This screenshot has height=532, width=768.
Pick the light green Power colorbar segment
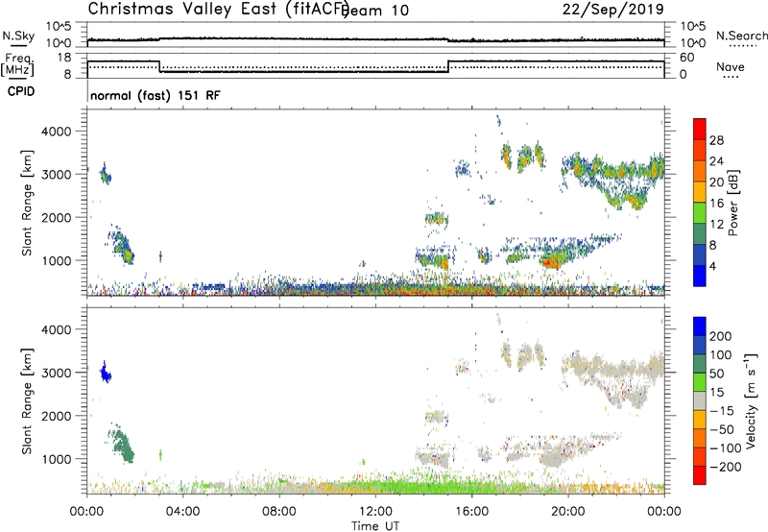click(x=700, y=213)
